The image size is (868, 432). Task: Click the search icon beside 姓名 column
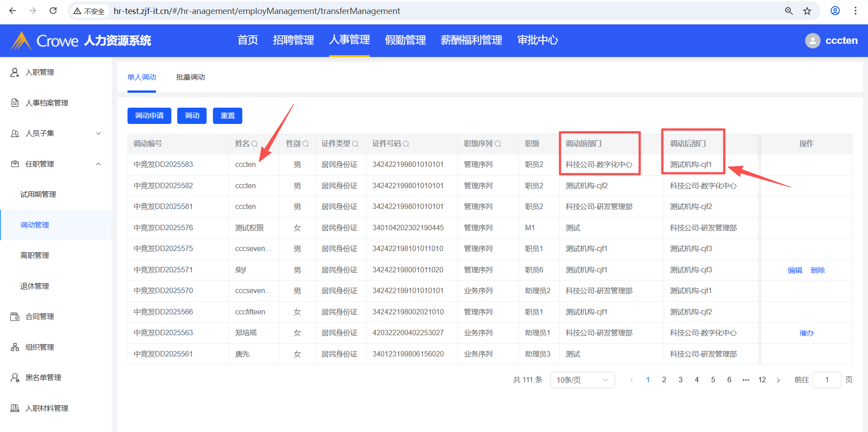(x=255, y=144)
